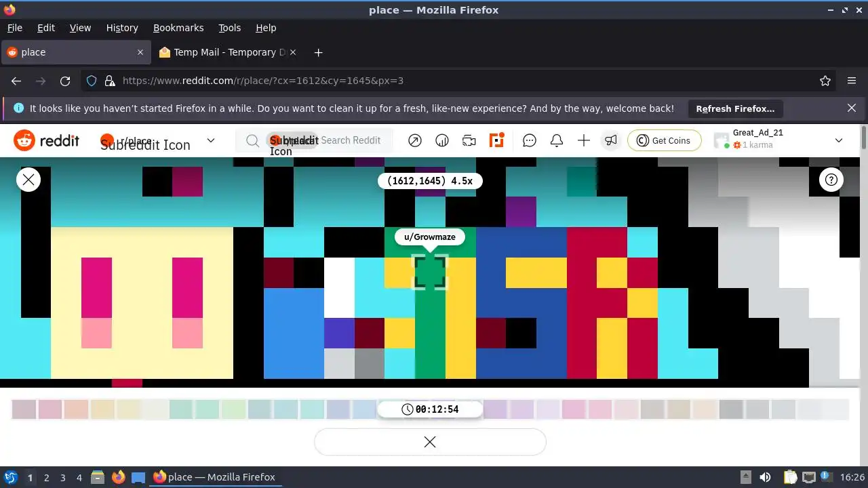
Task: Open the taskbar application launcher menu
Action: click(x=11, y=477)
